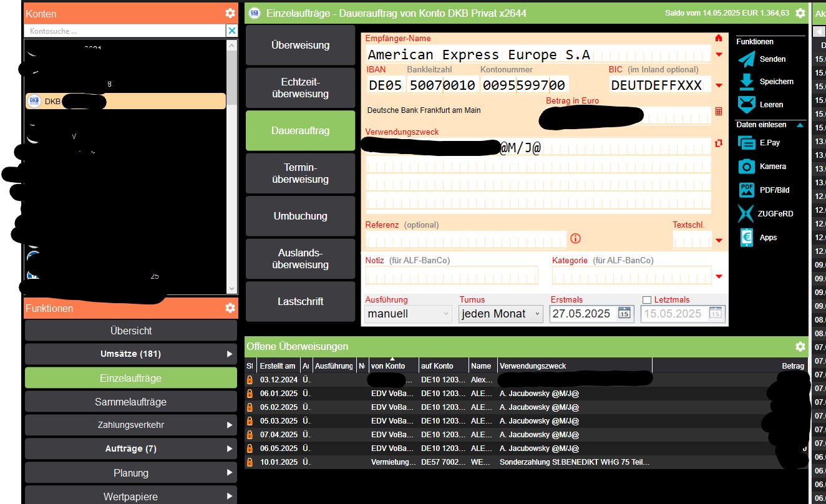Open Übersicht function
Viewport: 826px width, 504px height.
tap(131, 331)
